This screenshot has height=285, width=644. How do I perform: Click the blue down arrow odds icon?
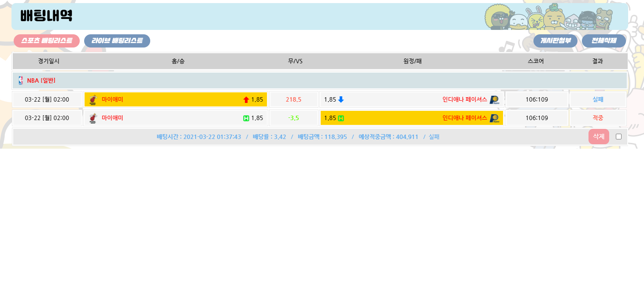coord(341,99)
